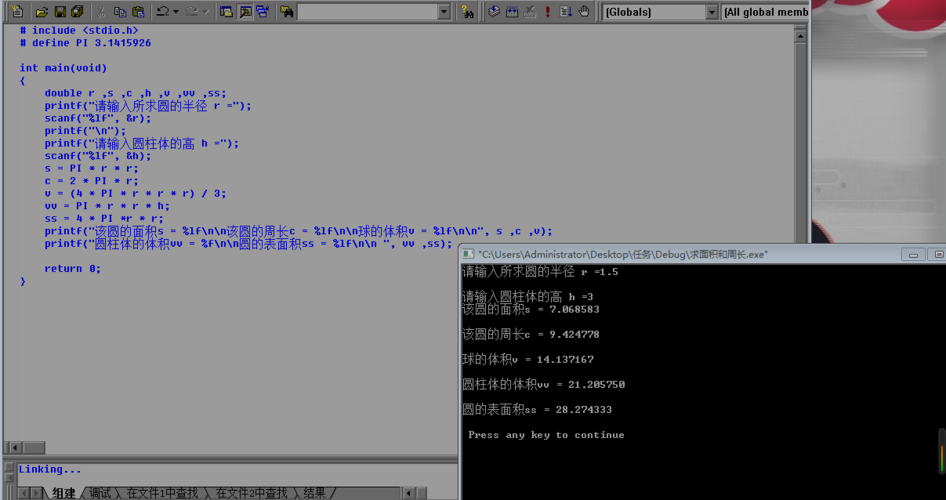
Task: Click console line '球的体积v = 14.137167'
Action: point(528,359)
